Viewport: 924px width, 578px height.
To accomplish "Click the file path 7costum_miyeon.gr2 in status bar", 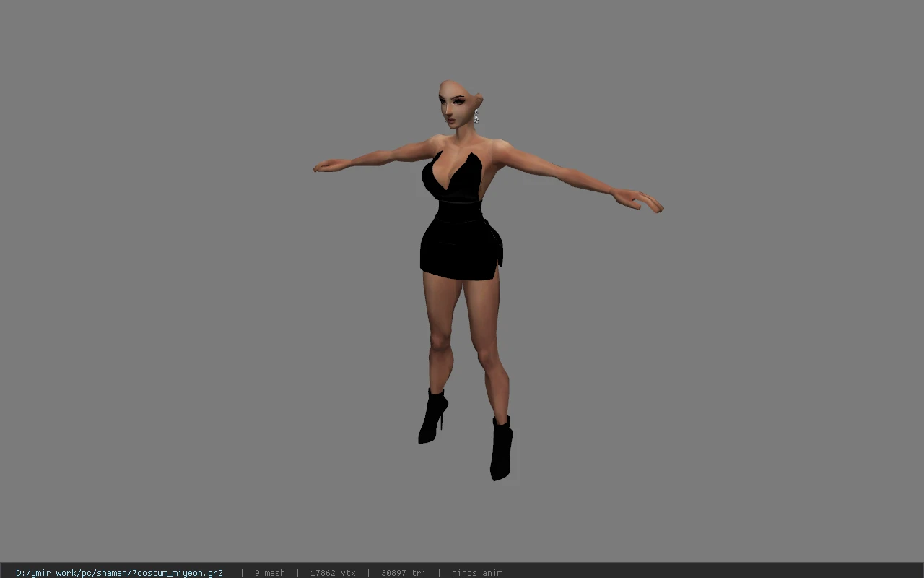I will [119, 573].
